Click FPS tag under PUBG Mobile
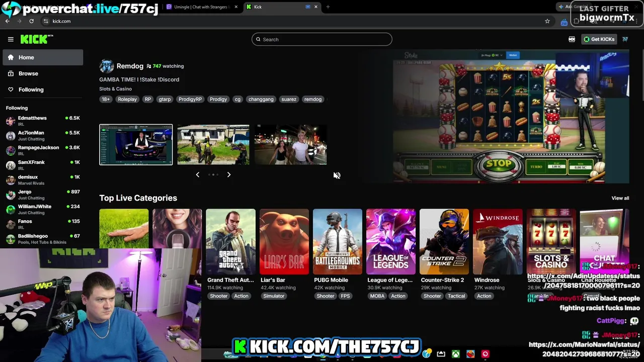Viewport: 644px width, 362px height. pyautogui.click(x=345, y=296)
